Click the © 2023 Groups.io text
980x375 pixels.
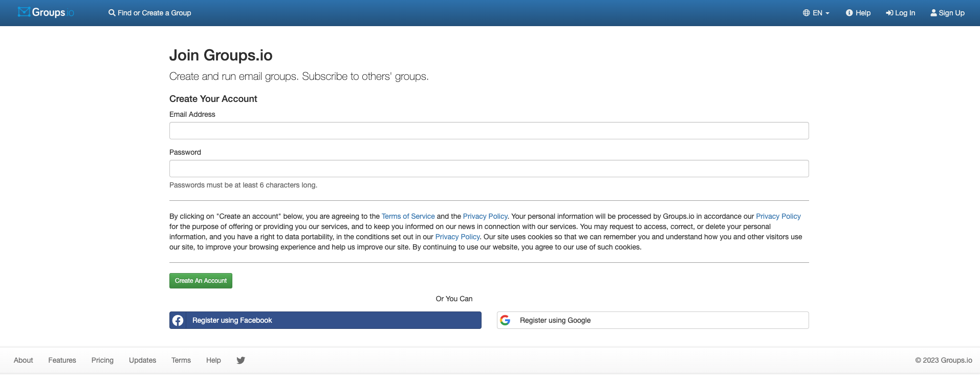coord(944,360)
